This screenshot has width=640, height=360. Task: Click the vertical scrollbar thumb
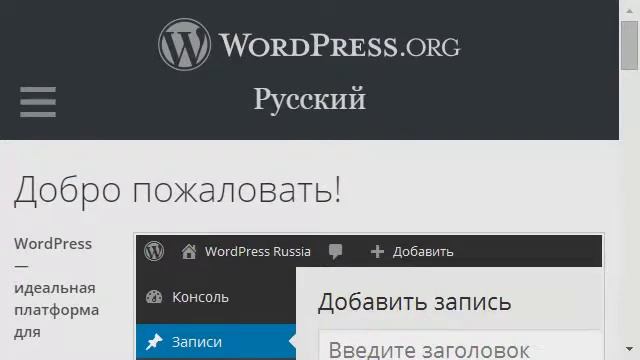coord(629,46)
